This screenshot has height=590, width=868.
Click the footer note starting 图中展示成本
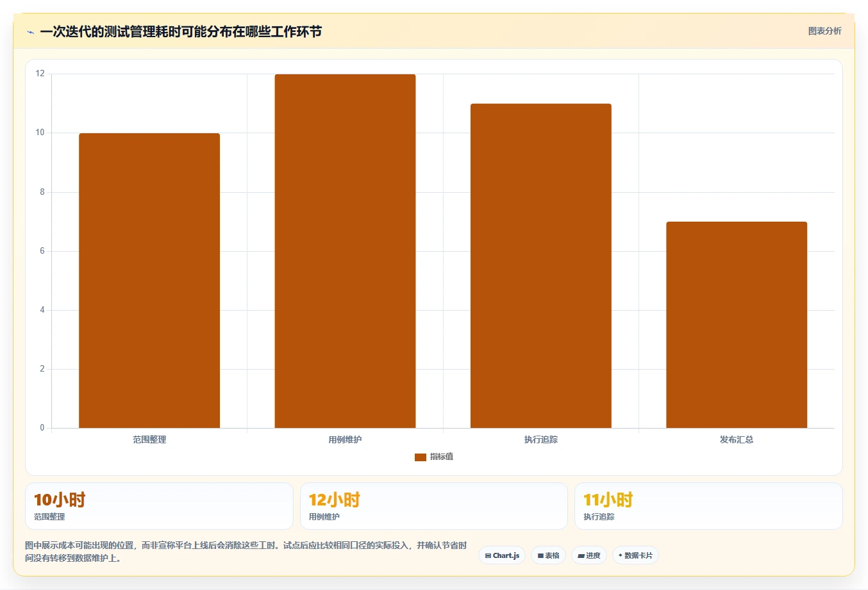pos(246,552)
